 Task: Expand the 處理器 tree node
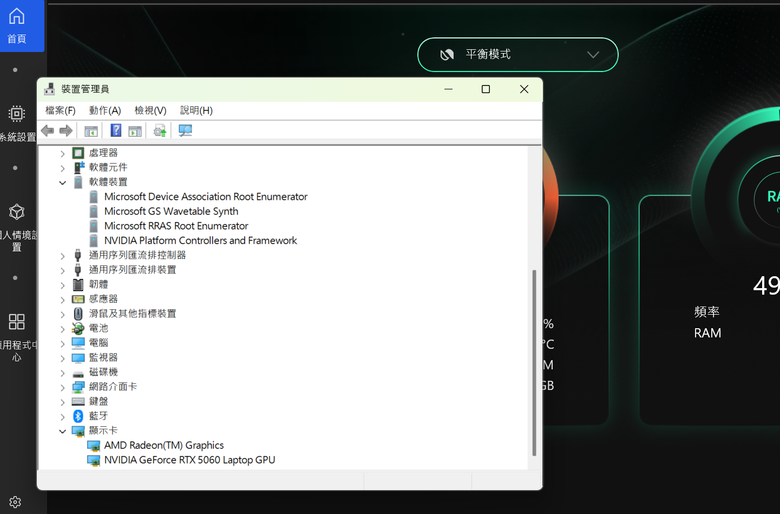[x=63, y=153]
